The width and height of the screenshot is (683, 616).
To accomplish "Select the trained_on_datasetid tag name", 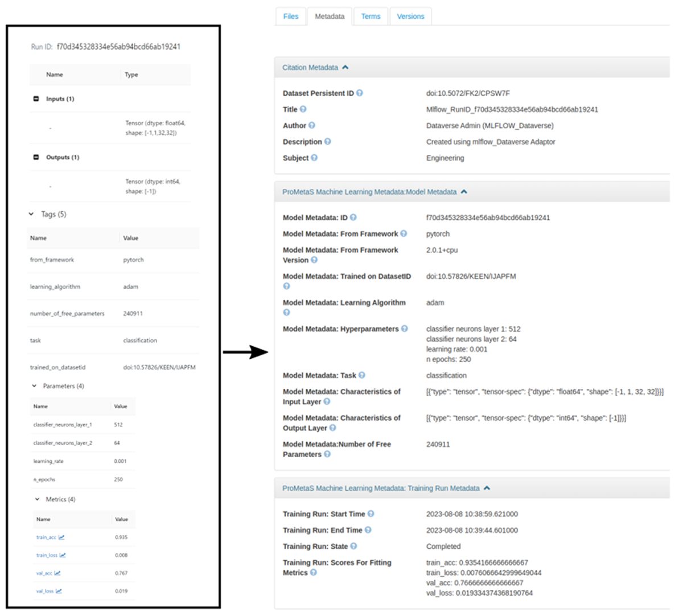I will coord(57,367).
